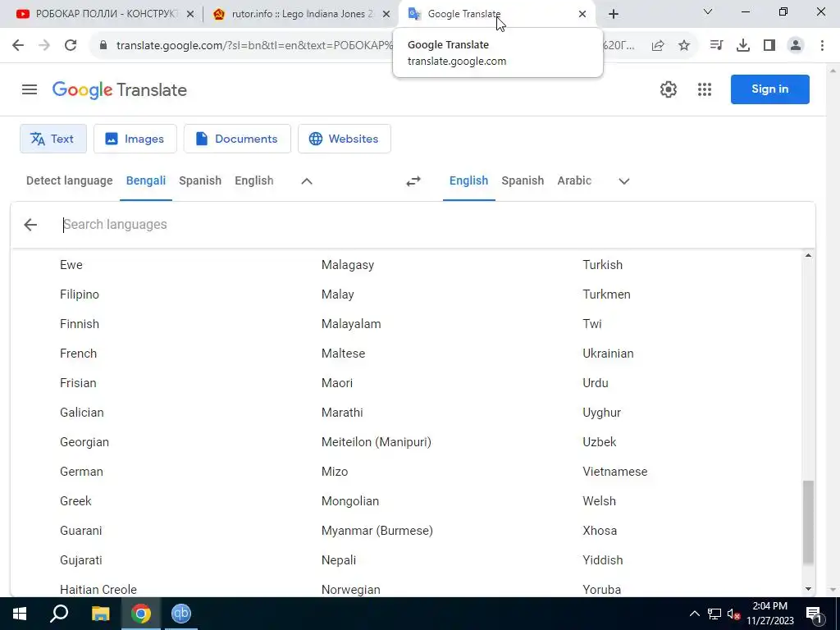
Task: Close the РОБОКАР ПОЛЛИ YouTube tab
Action: [189, 14]
